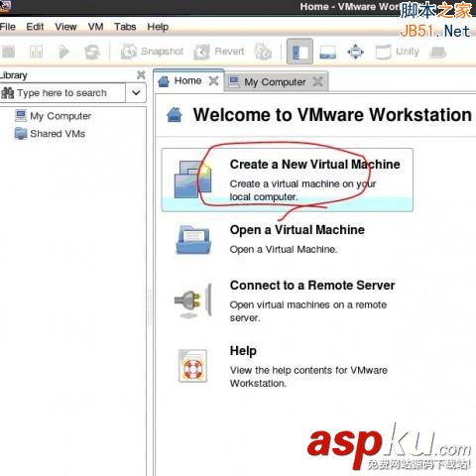Toggle the thumbnail bar view icon
This screenshot has height=476, width=476.
coord(327,52)
